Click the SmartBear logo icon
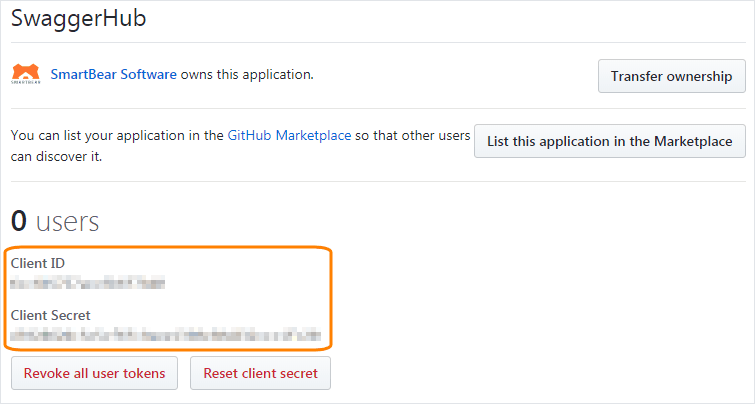The width and height of the screenshot is (755, 404). click(25, 74)
